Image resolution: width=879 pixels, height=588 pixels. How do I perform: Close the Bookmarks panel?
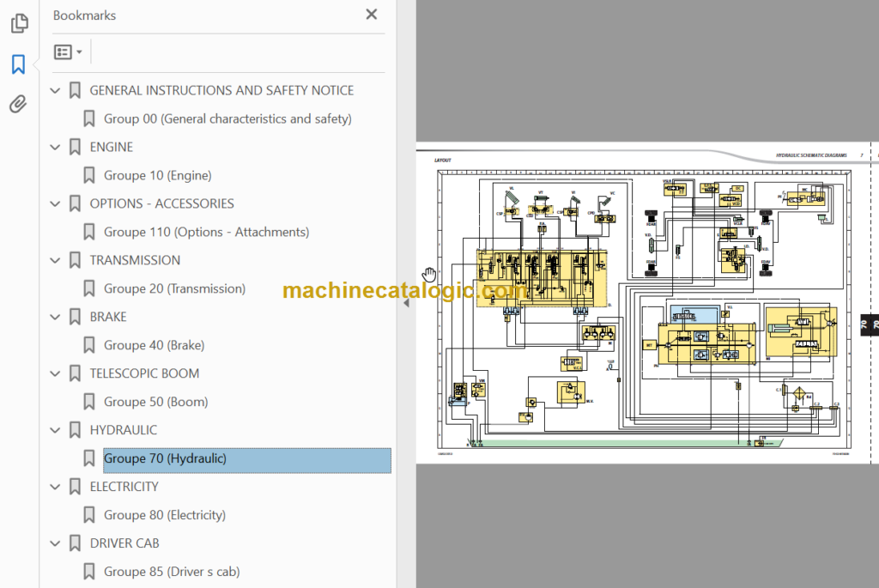(x=371, y=15)
